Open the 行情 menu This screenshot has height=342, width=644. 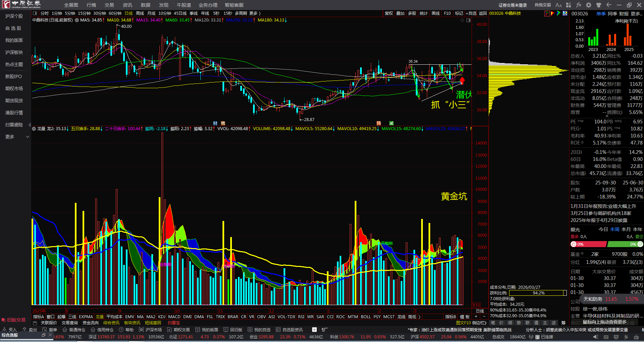(x=91, y=5)
